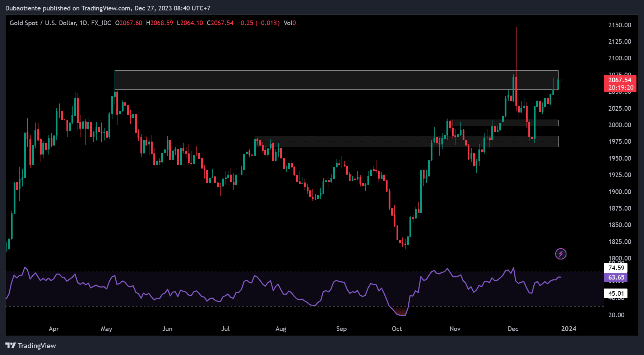This screenshot has height=355, width=644.
Task: Click the publication header text at top
Action: [108, 8]
